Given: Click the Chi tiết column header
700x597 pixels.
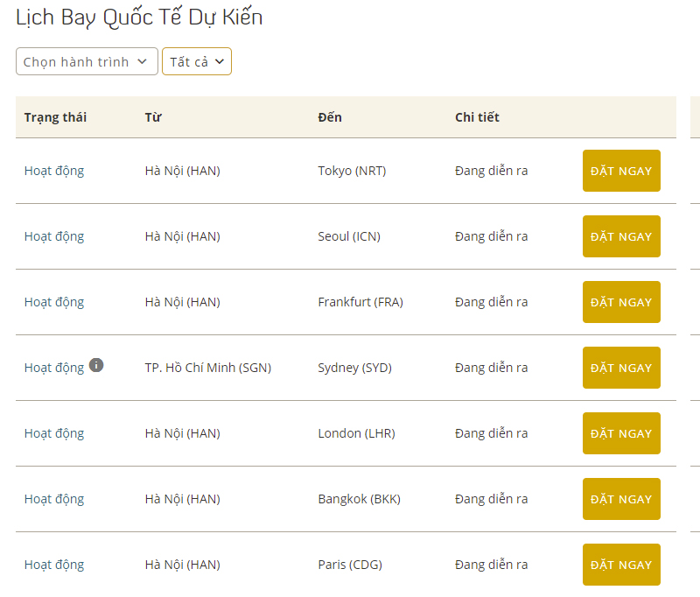Looking at the screenshot, I should pyautogui.click(x=477, y=117).
